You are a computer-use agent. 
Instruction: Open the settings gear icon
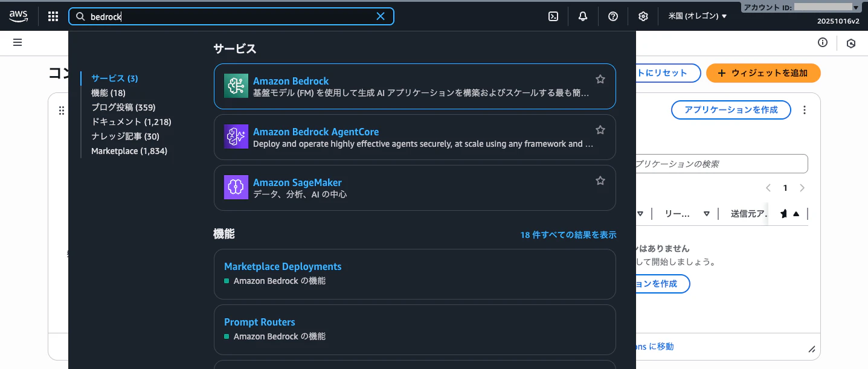point(643,16)
